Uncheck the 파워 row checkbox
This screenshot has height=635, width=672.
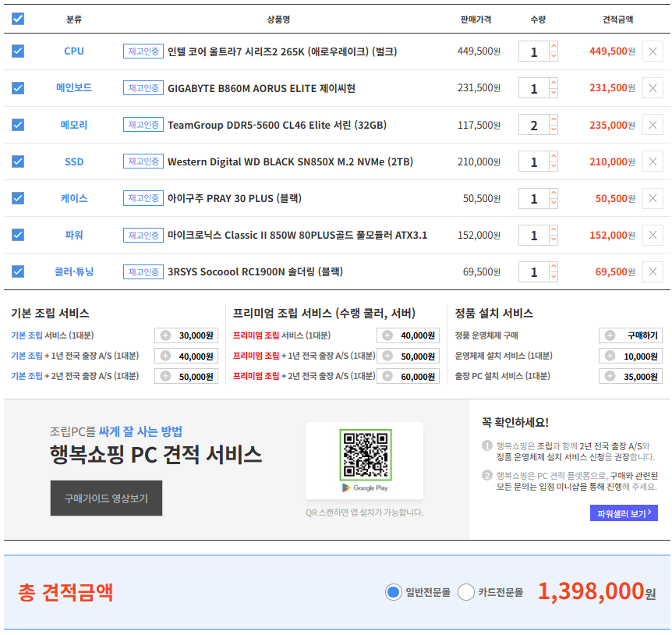tap(18, 235)
